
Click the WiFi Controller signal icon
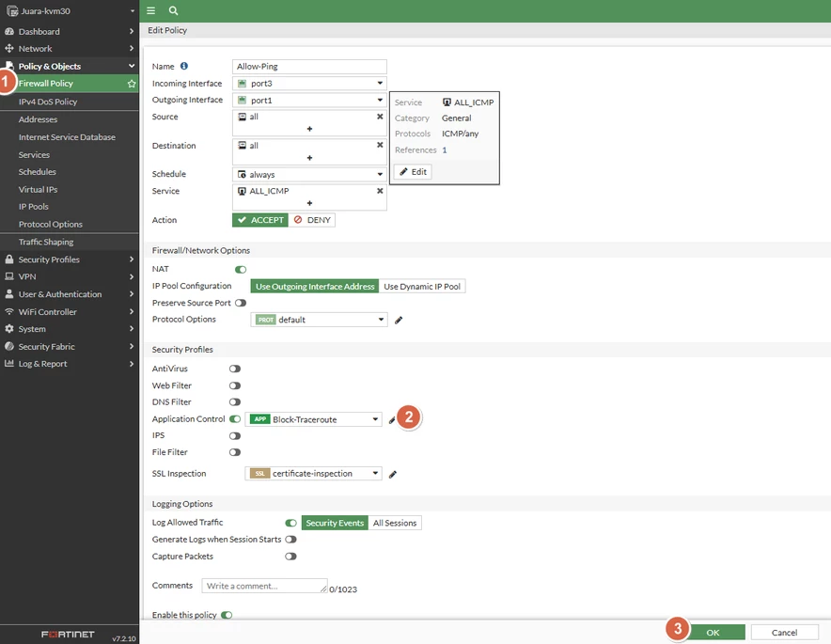coord(9,312)
